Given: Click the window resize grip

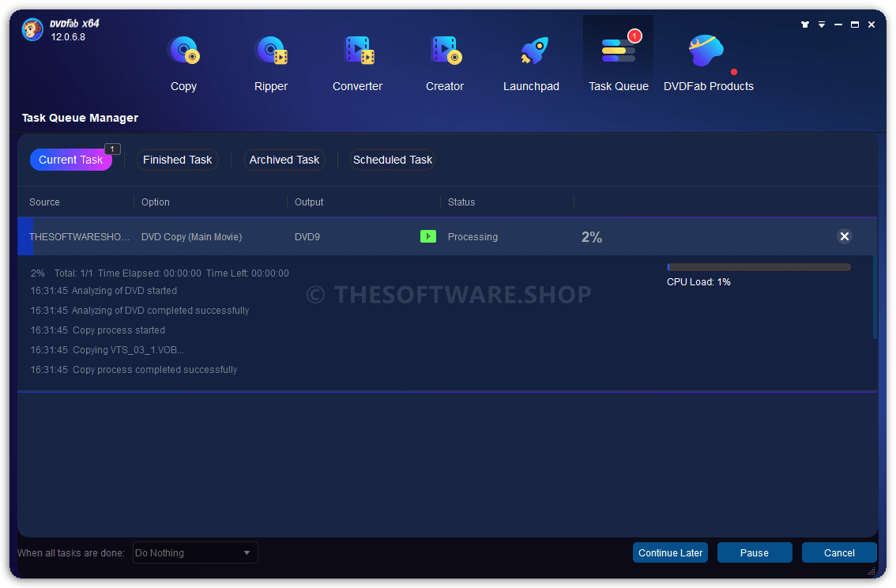Looking at the screenshot, I should point(871,571).
